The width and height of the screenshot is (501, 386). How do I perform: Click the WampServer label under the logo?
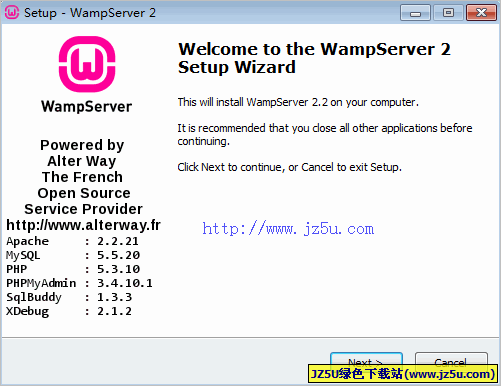[87, 107]
